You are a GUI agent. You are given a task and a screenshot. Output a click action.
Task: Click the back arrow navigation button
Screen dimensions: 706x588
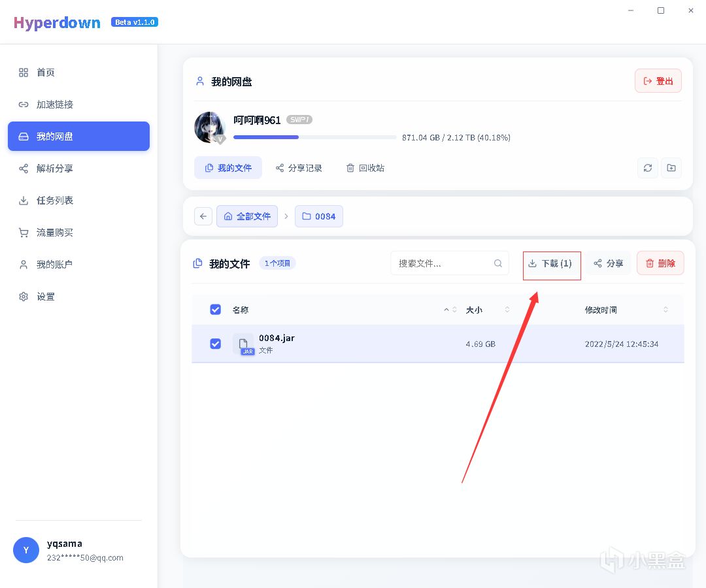point(203,216)
